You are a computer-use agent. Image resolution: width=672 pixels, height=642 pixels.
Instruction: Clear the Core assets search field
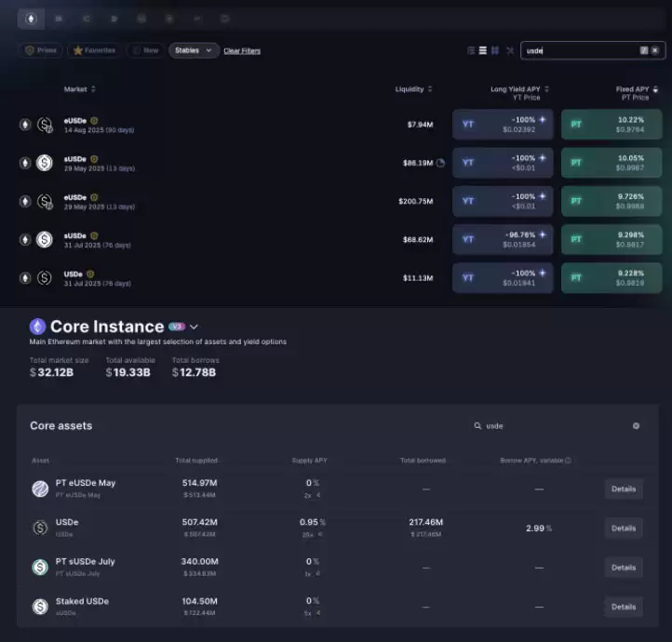click(x=636, y=426)
